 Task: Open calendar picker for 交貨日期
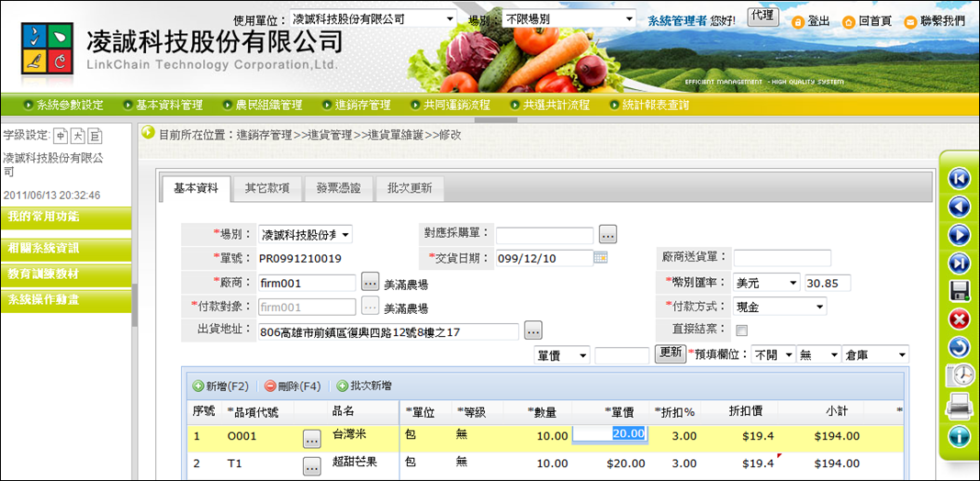point(601,257)
